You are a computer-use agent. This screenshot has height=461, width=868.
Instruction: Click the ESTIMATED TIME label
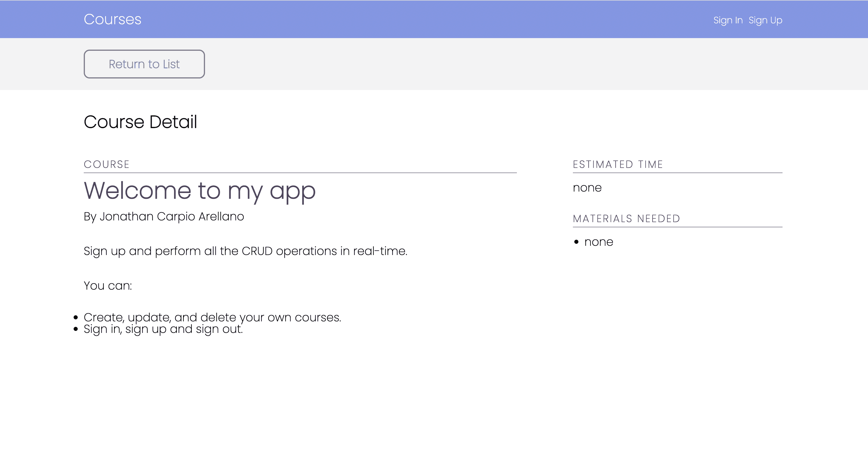click(x=618, y=164)
